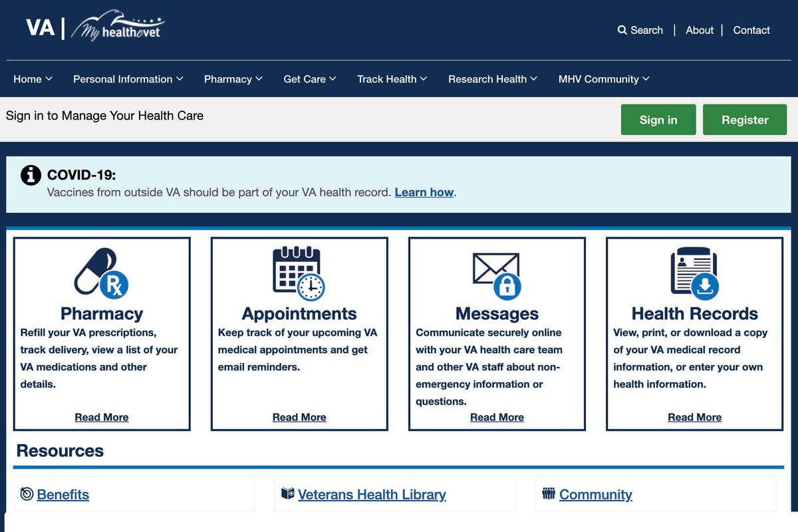Click the Search link in header
Image resolution: width=798 pixels, height=532 pixels.
pos(640,30)
